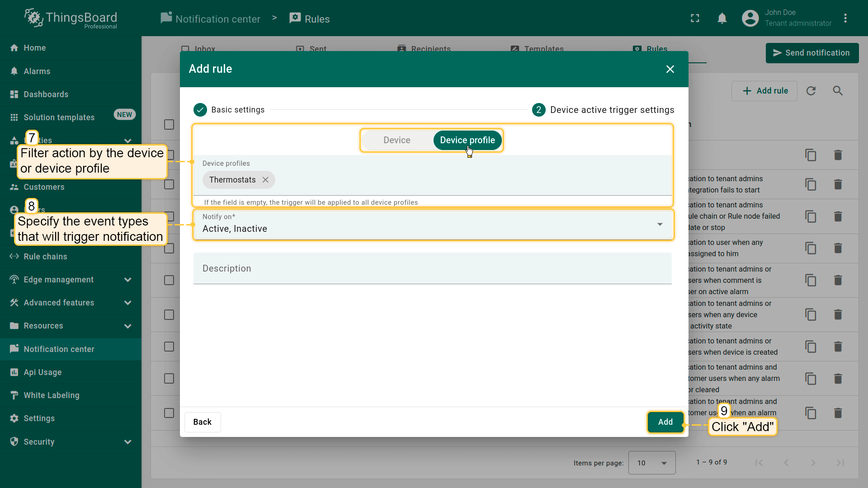This screenshot has height=488, width=868.
Task: Check the bottom rule row checkbox
Action: coord(169,413)
